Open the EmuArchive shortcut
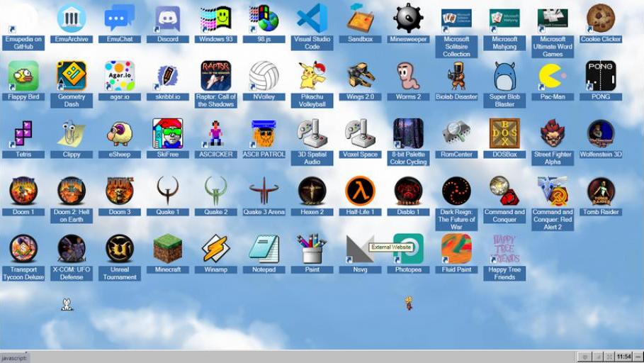Viewport: 644px width, 363px height. tap(72, 19)
